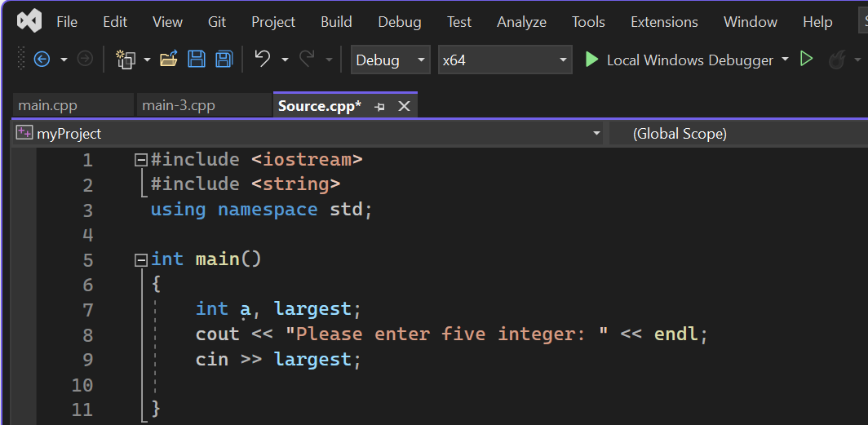
Task: Collapse the main() function block
Action: [141, 259]
